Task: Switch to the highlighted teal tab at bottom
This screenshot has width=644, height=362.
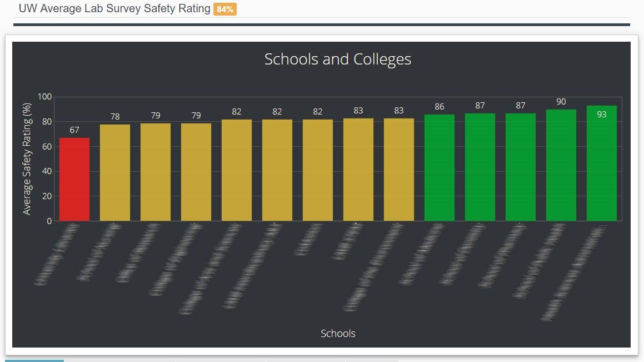Action: click(x=34, y=360)
